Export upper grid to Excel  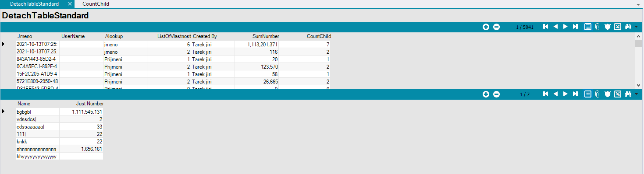tap(617, 27)
